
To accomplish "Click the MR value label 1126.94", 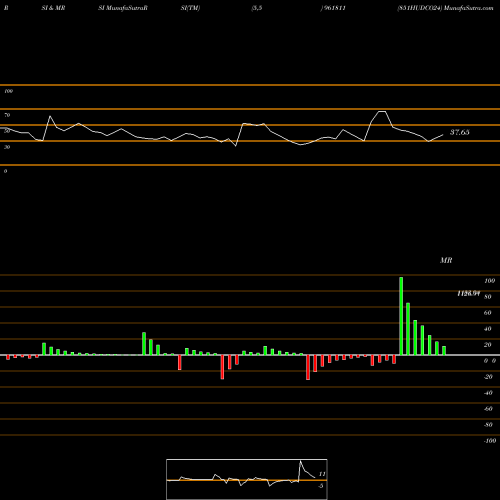I will pos(468,293).
